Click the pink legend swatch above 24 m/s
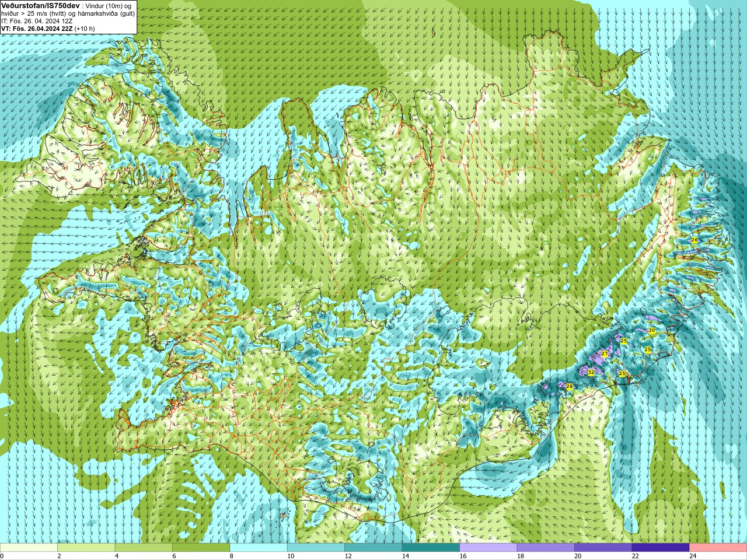Image resolution: width=747 pixels, height=560 pixels. [x=718, y=548]
